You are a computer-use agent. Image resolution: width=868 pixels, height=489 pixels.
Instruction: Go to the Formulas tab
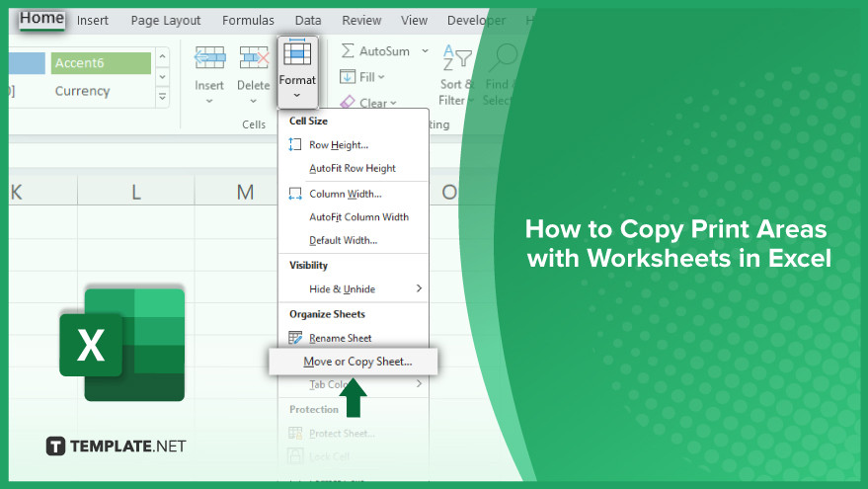[248, 21]
